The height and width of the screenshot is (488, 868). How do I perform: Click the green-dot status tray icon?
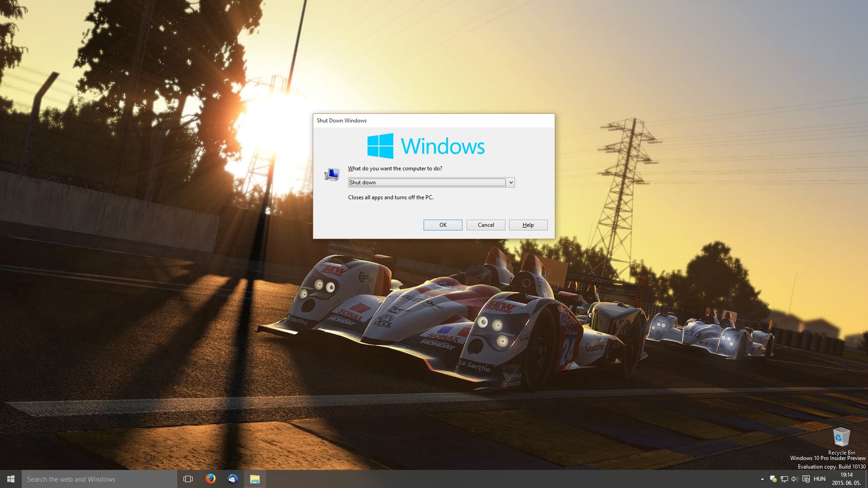(773, 479)
